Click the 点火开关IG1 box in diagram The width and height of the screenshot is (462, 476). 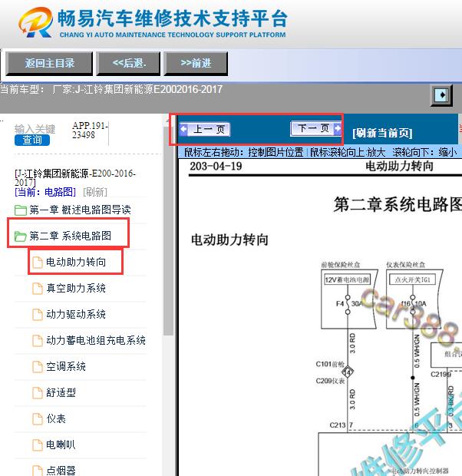click(412, 279)
